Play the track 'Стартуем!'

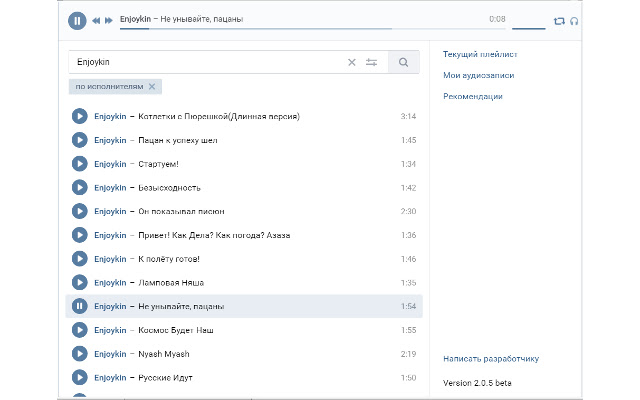pyautogui.click(x=80, y=164)
